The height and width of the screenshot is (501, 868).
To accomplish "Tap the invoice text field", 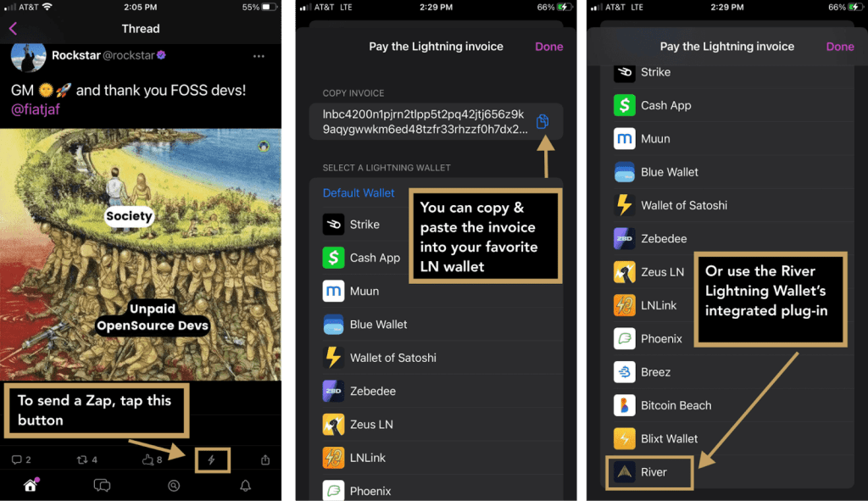I will coord(424,121).
